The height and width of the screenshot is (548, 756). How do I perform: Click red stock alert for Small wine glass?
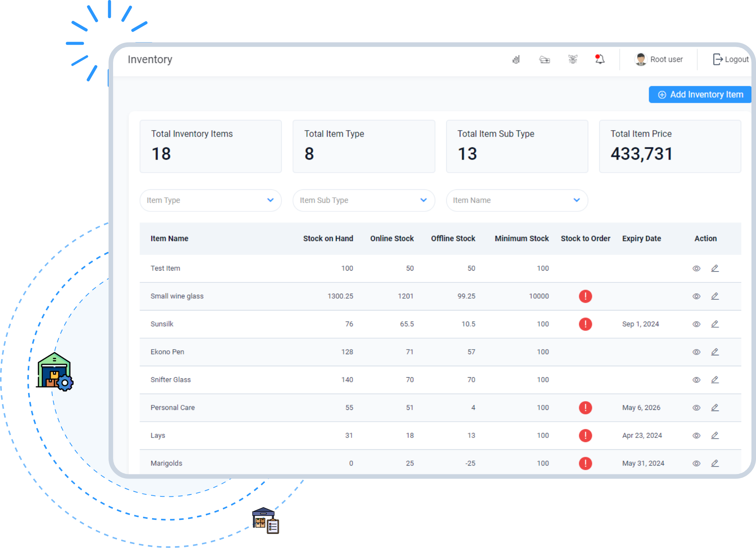pyautogui.click(x=586, y=296)
